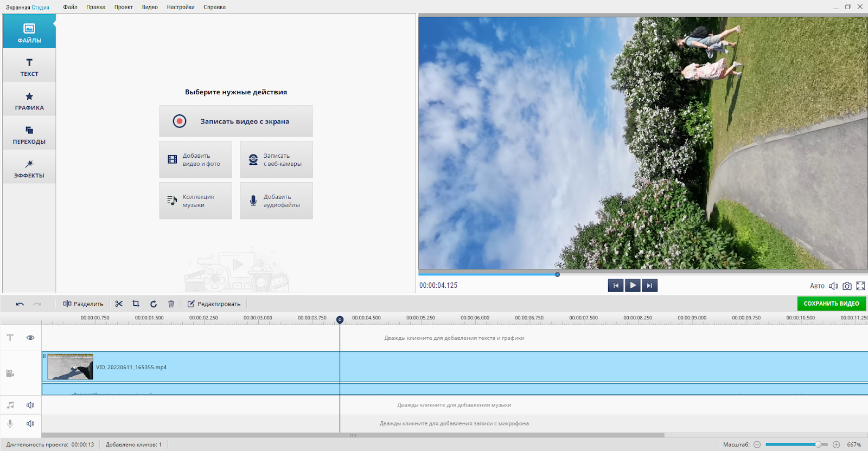Open fullscreen preview mode

[x=860, y=286]
